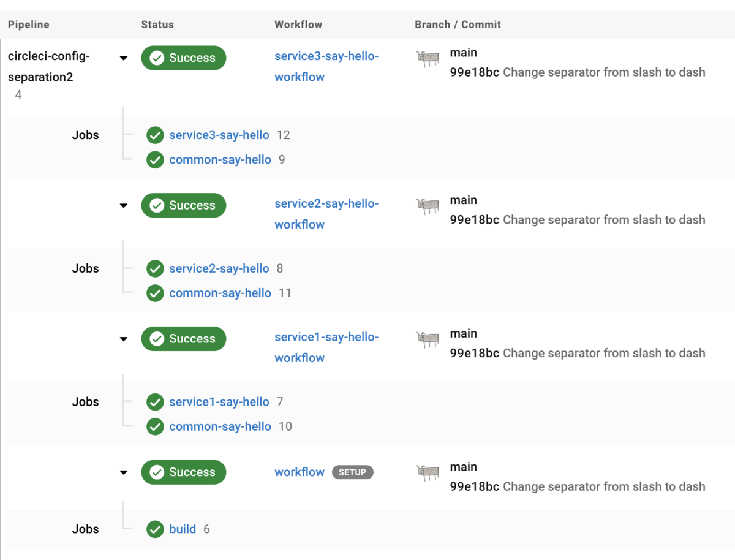Screen dimensions: 735x560
Task: Click the avatar icon beside service3 workflow commit
Action: [428, 59]
